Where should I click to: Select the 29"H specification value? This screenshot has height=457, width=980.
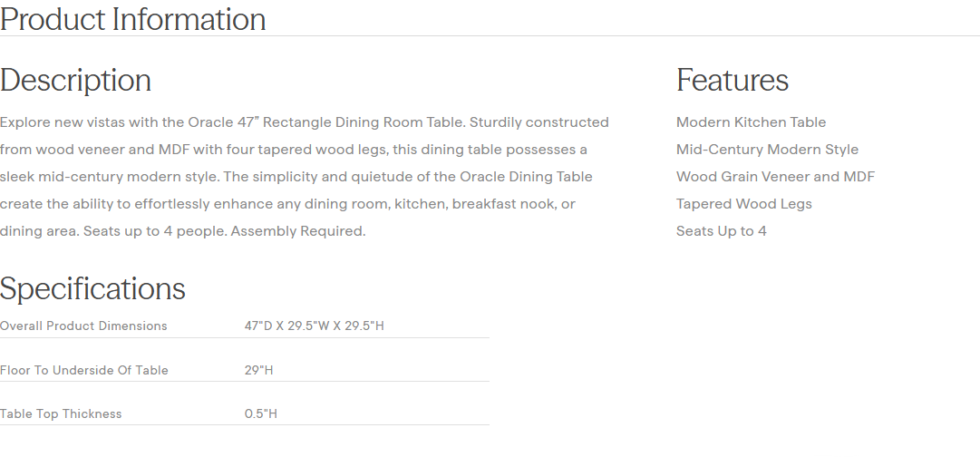click(259, 370)
